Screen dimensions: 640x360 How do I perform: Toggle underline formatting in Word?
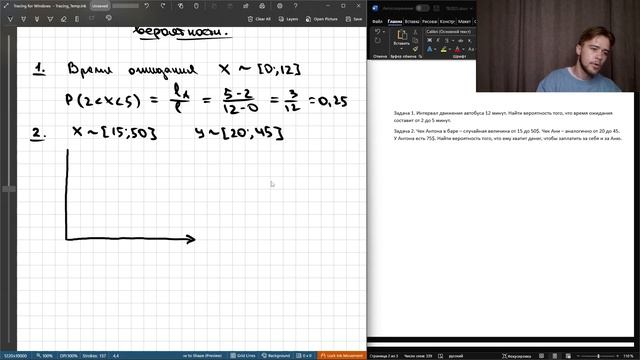[446, 40]
